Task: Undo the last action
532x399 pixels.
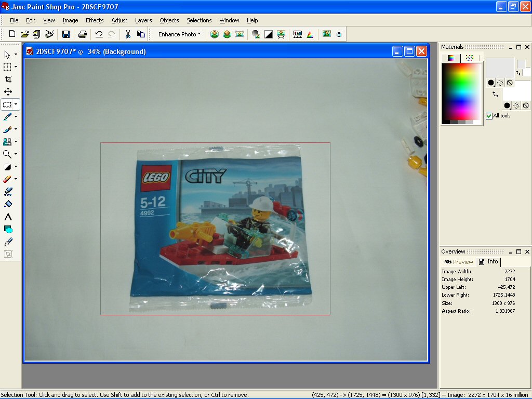Action: pyautogui.click(x=99, y=34)
